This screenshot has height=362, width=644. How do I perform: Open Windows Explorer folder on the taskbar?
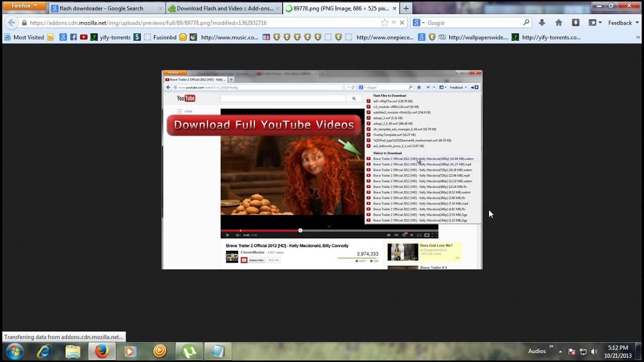point(73,351)
